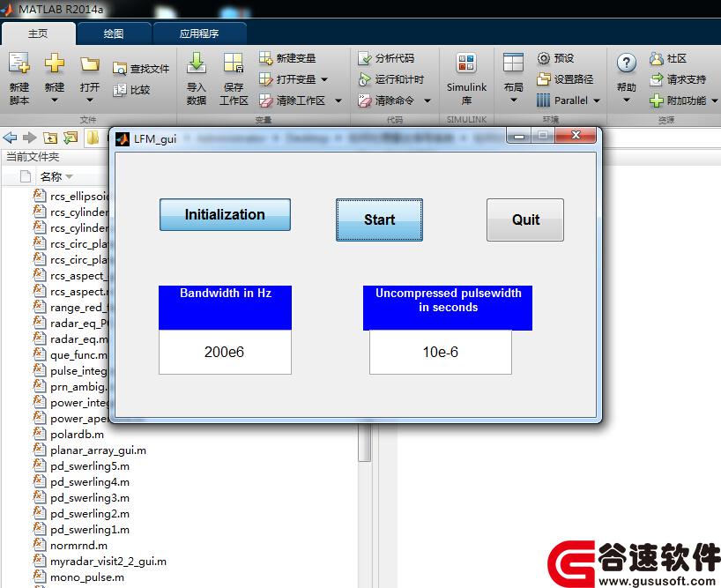This screenshot has height=588, width=721.
Task: Select file polardb.m
Action: [77, 435]
